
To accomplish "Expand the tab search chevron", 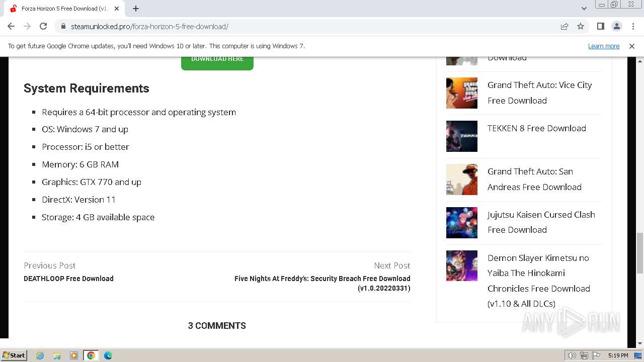I will [x=584, y=9].
